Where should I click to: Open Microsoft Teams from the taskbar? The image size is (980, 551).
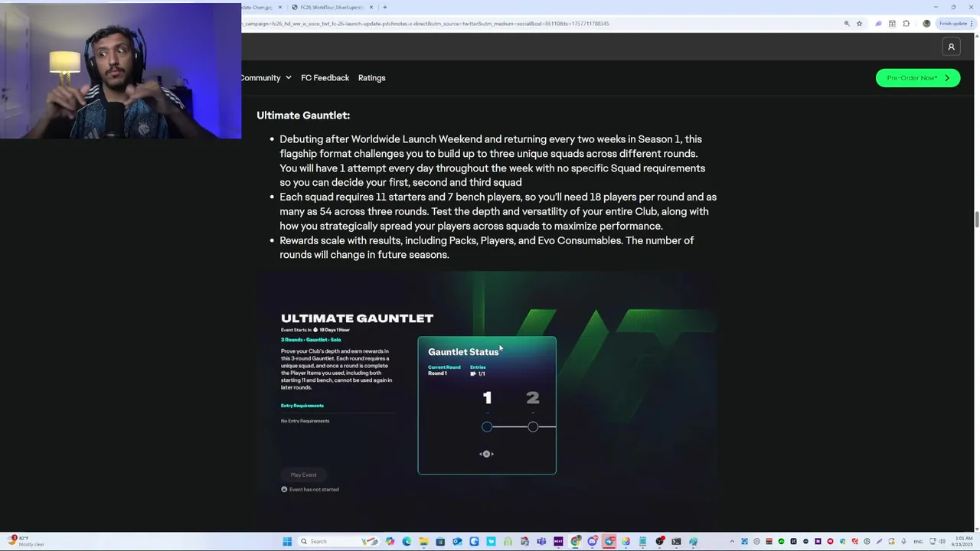[541, 542]
